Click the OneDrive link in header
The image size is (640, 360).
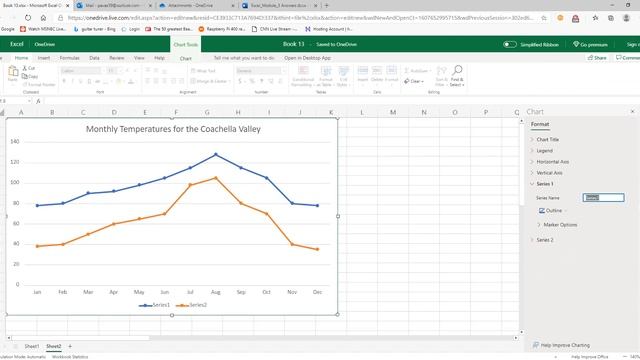pyautogui.click(x=44, y=44)
